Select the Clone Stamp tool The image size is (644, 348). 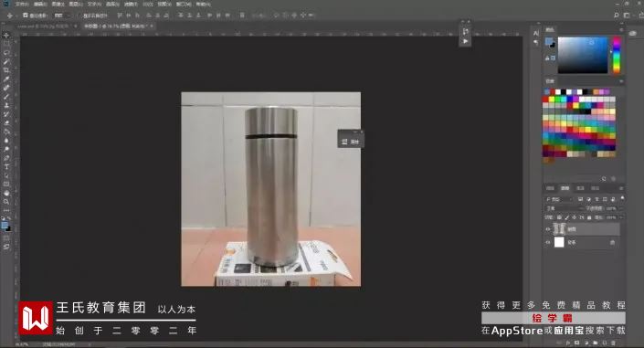(6, 106)
